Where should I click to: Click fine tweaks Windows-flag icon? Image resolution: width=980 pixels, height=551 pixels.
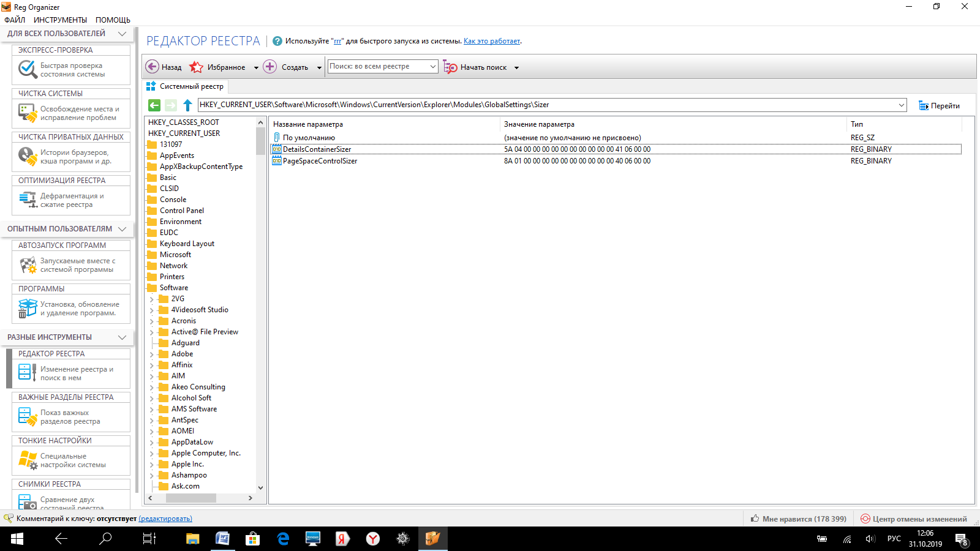click(28, 460)
